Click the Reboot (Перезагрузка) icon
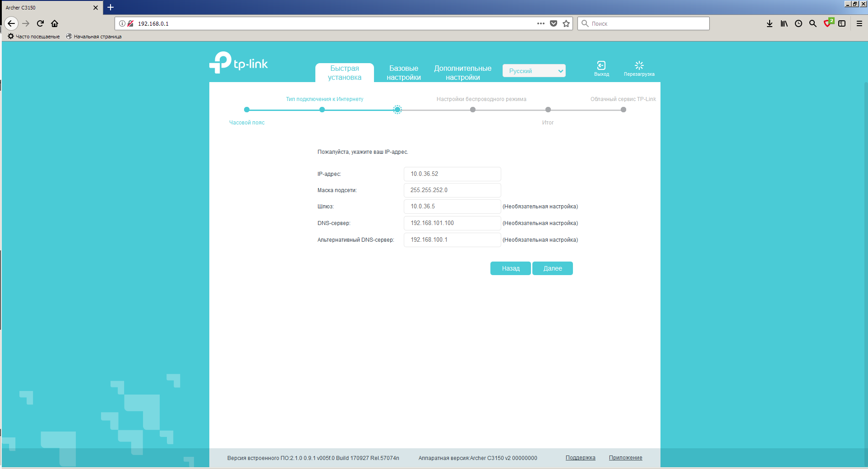This screenshot has height=469, width=868. [639, 66]
